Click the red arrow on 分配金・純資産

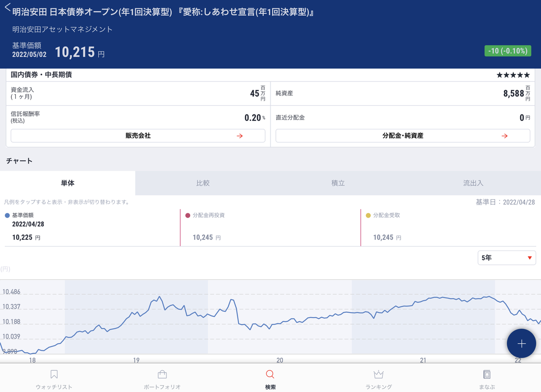click(x=504, y=136)
